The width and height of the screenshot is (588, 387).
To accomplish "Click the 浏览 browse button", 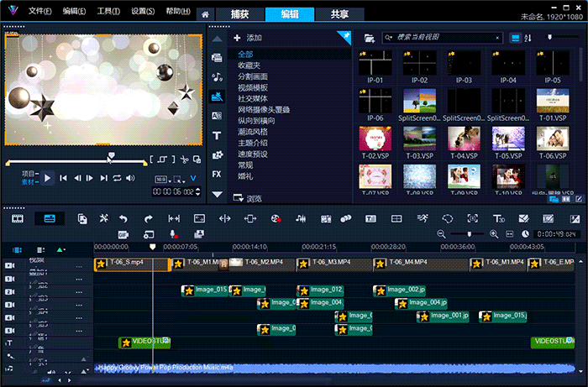I will coord(249,199).
